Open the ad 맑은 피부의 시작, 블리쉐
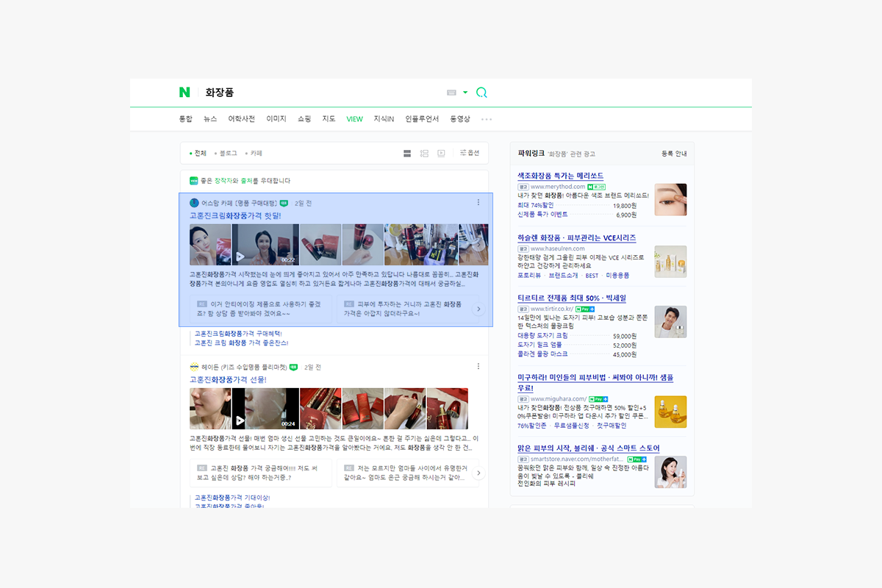The width and height of the screenshot is (882, 588). tap(589, 448)
